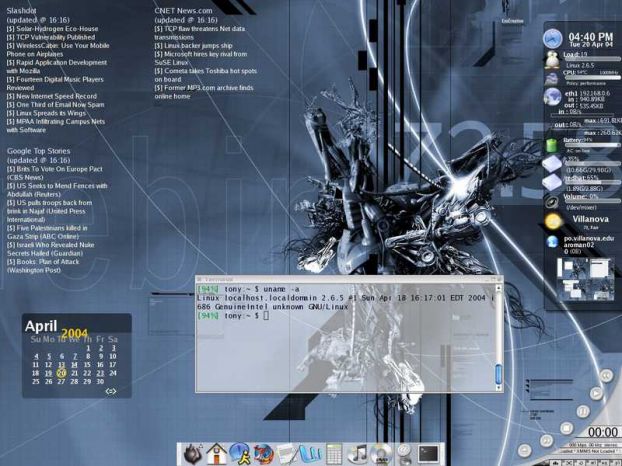
Task: Launch AIM messenger from the dock
Action: [239, 454]
